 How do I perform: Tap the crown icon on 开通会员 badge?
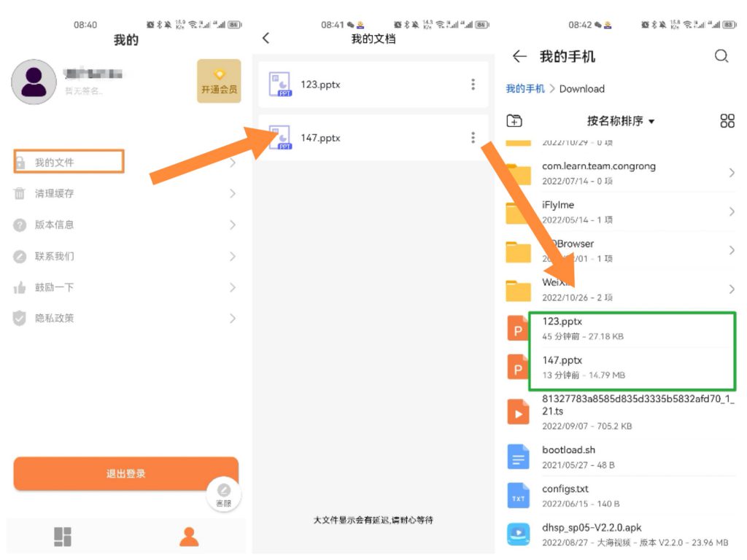click(x=219, y=73)
